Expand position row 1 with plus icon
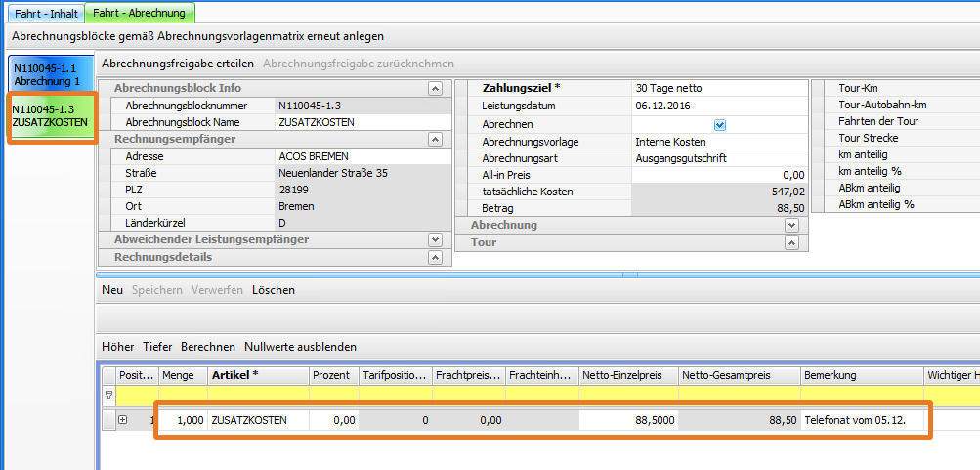The image size is (980, 470). click(x=123, y=420)
